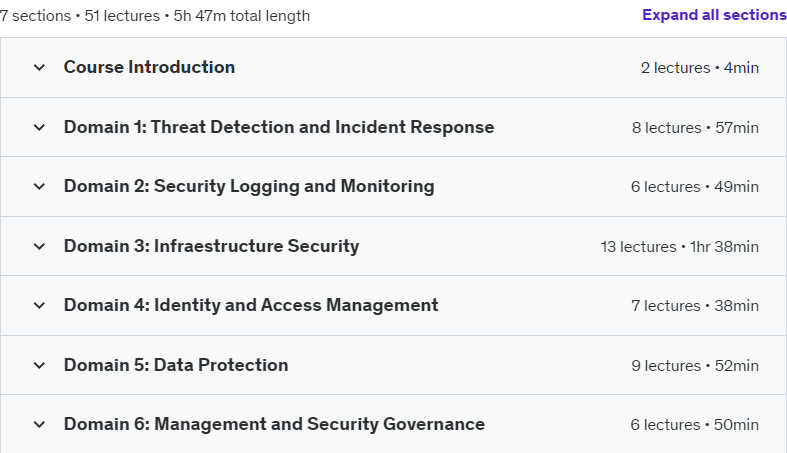The image size is (787, 453).
Task: Click the '13 lectures • 1hr 38min' label
Action: (x=680, y=246)
